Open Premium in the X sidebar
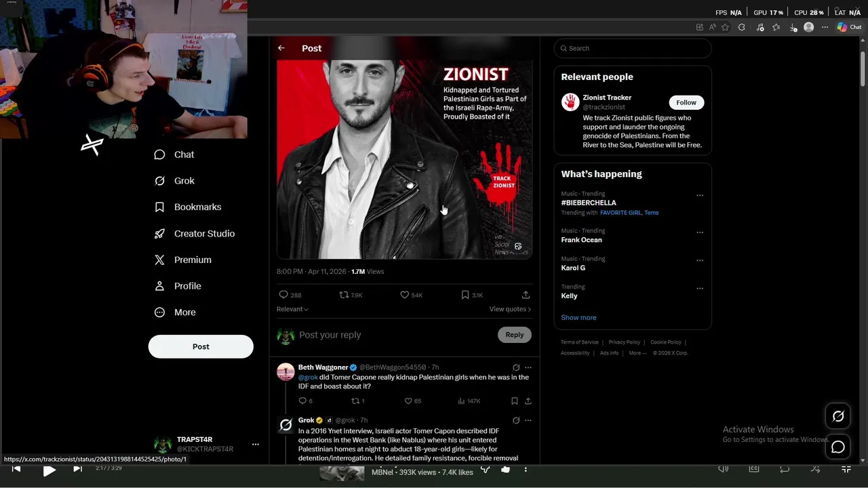Viewport: 868px width, 488px height. (183, 260)
